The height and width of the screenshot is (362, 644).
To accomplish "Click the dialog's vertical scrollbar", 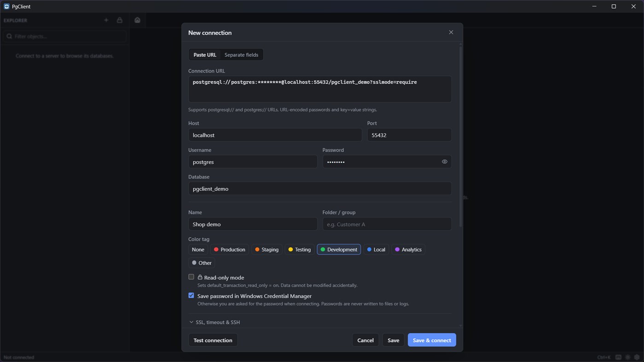I will point(460,136).
